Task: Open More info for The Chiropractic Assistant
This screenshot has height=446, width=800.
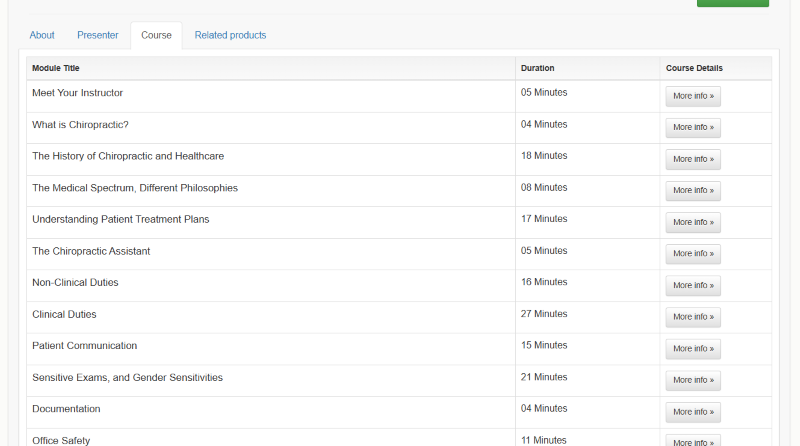Action: point(693,254)
